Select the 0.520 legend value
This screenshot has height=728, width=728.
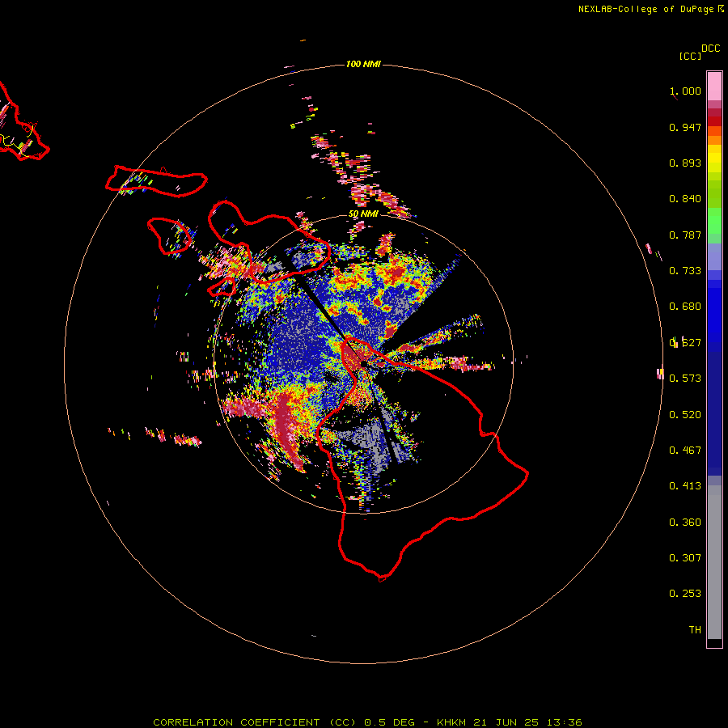pos(685,415)
